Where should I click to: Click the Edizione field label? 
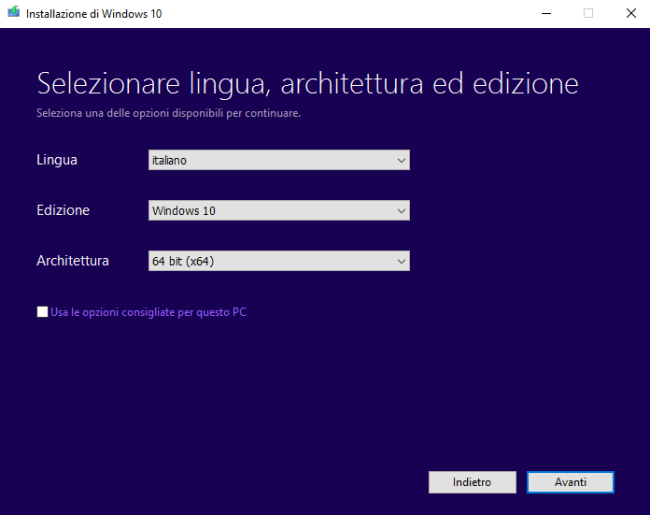[63, 210]
